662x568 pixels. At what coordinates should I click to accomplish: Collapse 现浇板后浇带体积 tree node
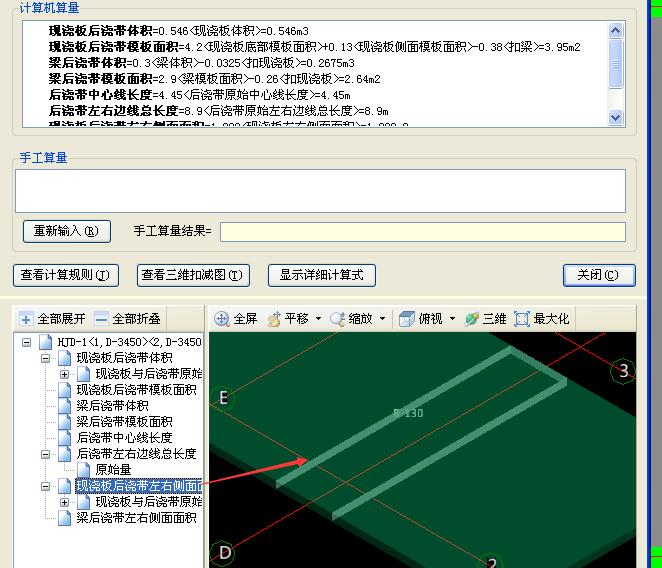click(45, 359)
